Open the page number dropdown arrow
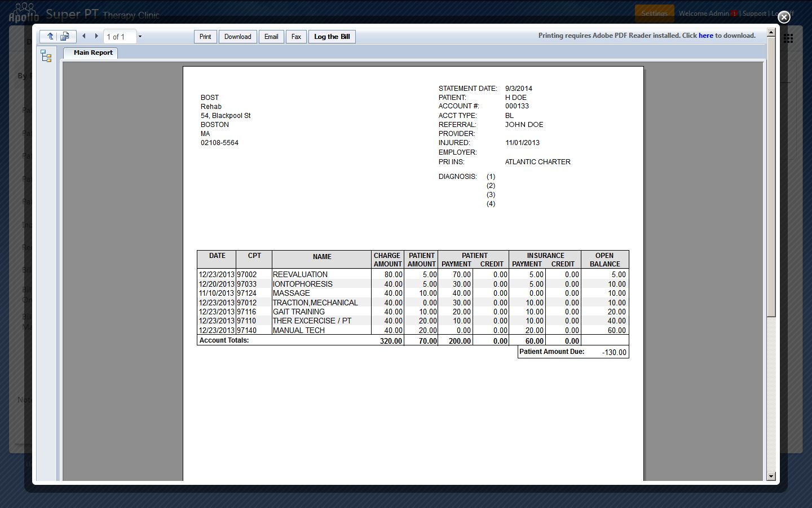The image size is (812, 508). 140,37
